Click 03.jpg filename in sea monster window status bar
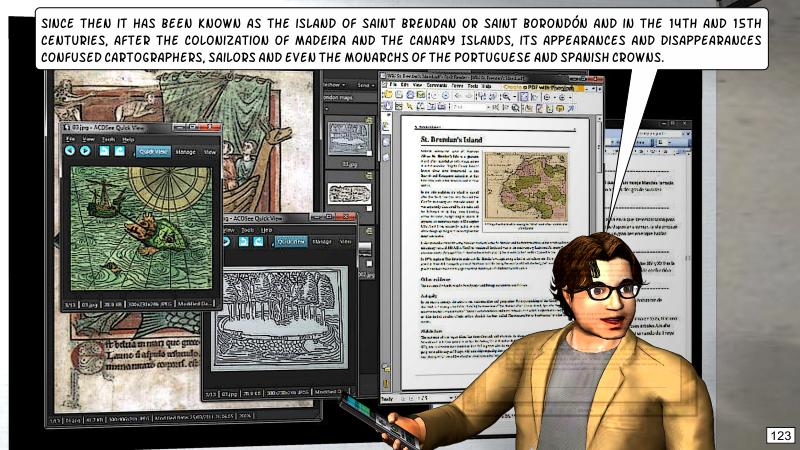 click(x=89, y=305)
